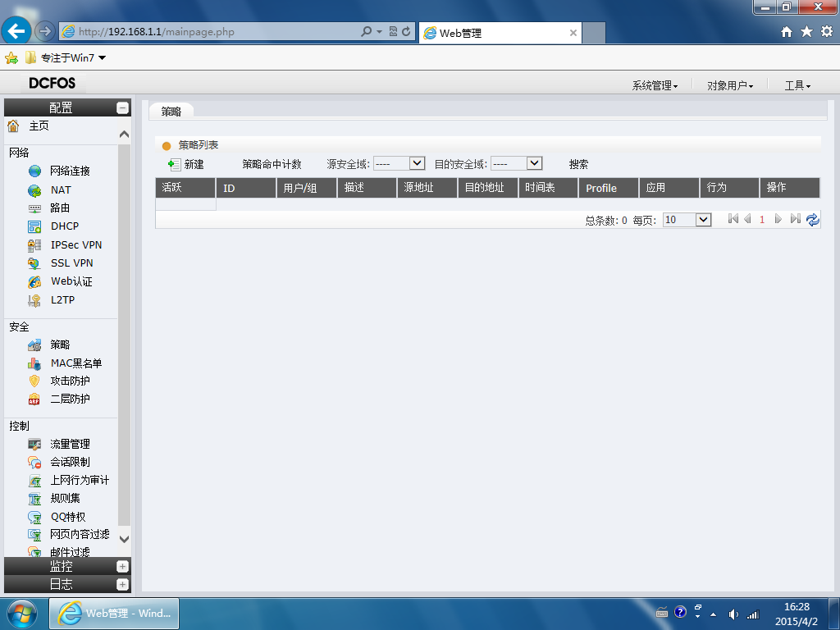The height and width of the screenshot is (630, 840).
Task: Click the 网络连接 sidebar link
Action: [x=71, y=171]
